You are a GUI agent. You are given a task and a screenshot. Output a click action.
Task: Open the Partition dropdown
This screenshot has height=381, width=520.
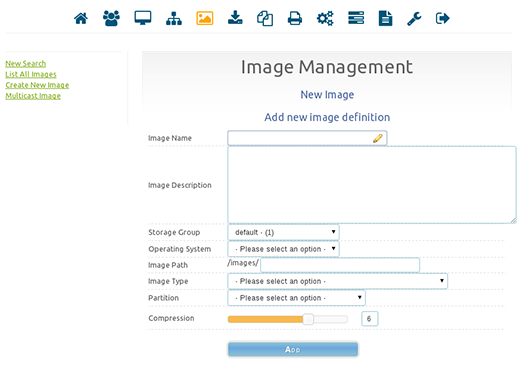pyautogui.click(x=296, y=298)
